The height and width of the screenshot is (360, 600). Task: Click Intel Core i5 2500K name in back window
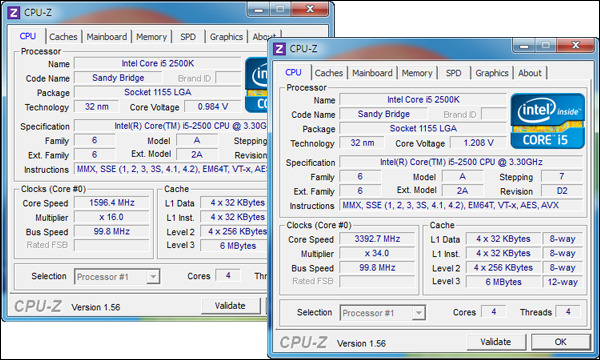coord(158,64)
